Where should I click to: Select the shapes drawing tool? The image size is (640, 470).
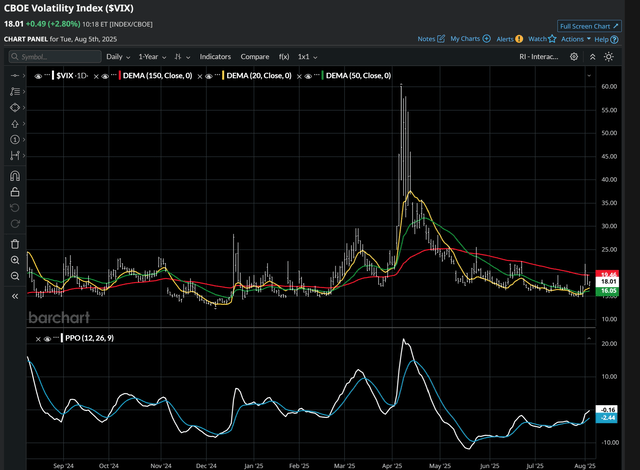pyautogui.click(x=15, y=108)
